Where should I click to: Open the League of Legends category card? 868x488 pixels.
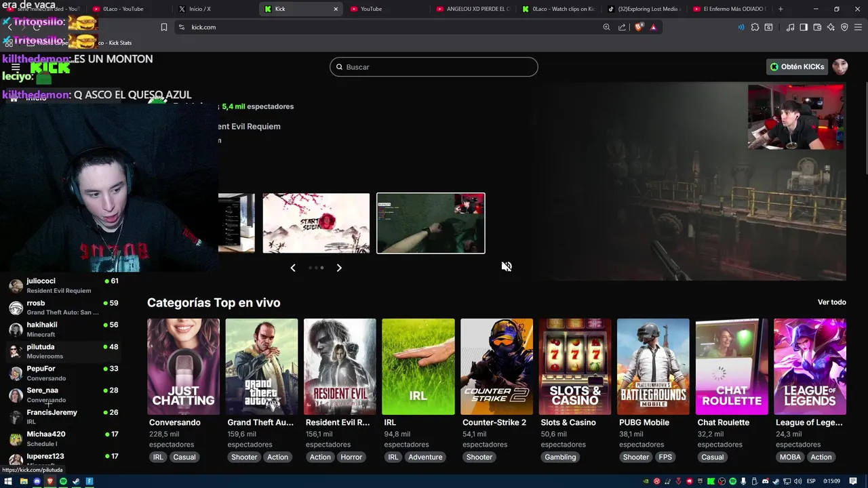[x=810, y=367]
